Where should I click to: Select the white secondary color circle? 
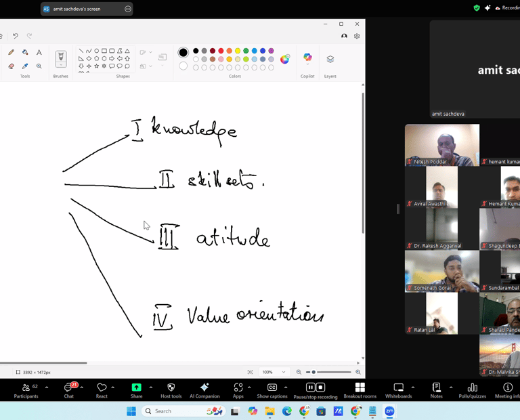[183, 66]
